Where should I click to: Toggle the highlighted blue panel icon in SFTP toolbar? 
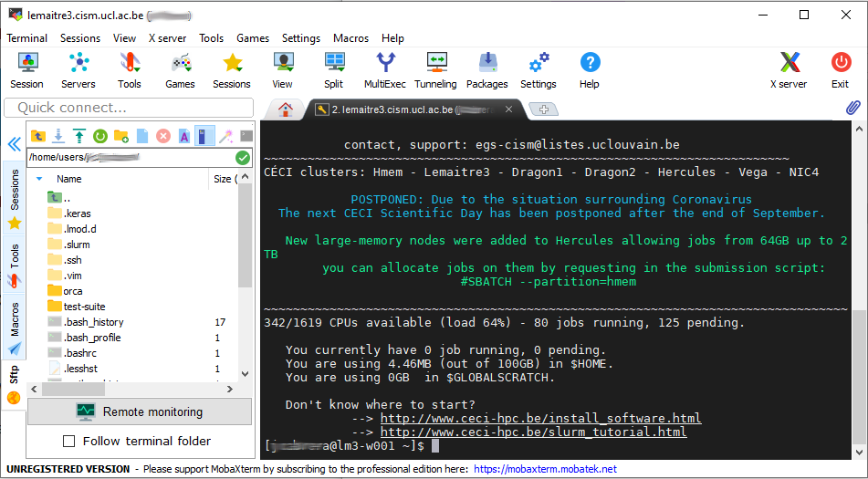(204, 136)
